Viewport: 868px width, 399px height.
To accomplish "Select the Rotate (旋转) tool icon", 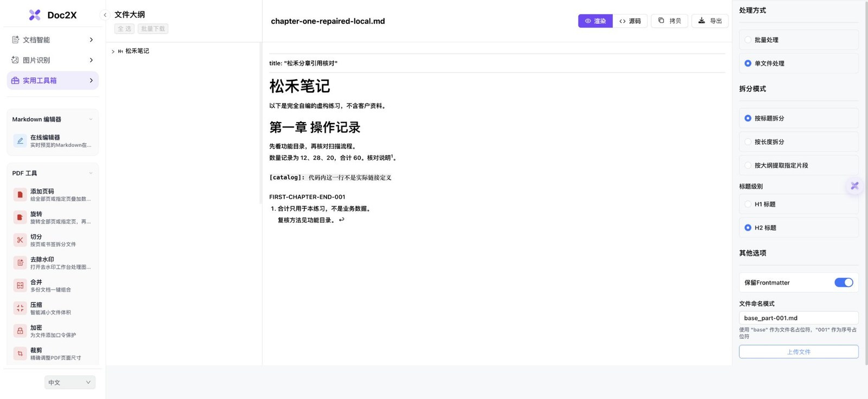I will 20,217.
